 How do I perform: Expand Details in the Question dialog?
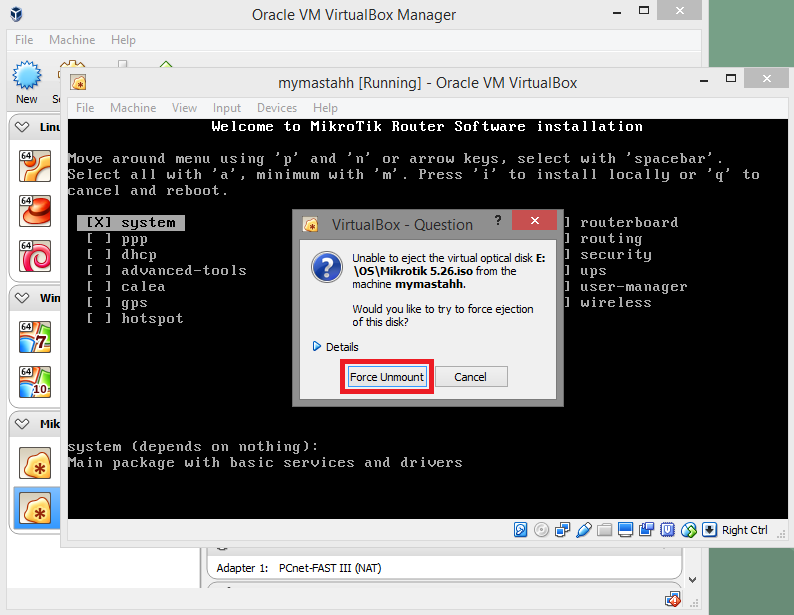click(335, 347)
